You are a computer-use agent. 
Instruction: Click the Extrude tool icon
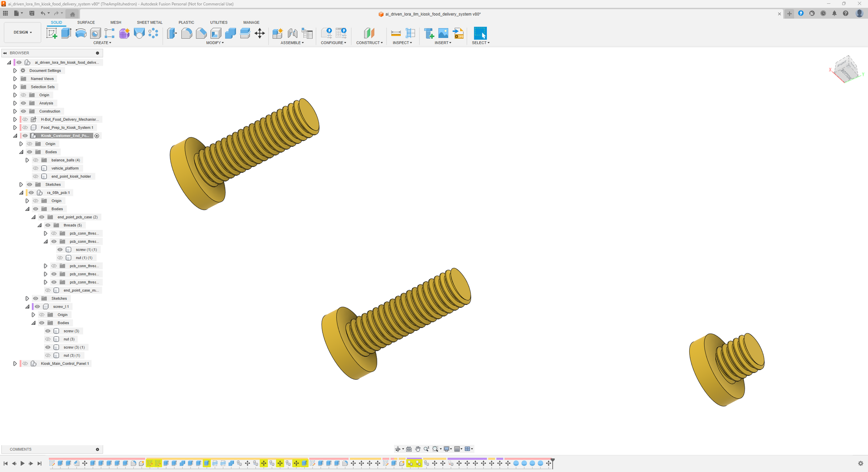pos(66,33)
